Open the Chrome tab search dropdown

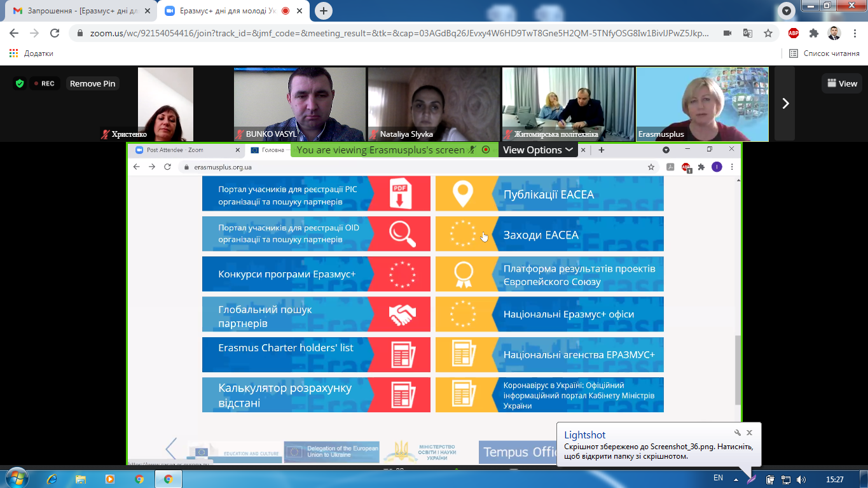tap(787, 11)
